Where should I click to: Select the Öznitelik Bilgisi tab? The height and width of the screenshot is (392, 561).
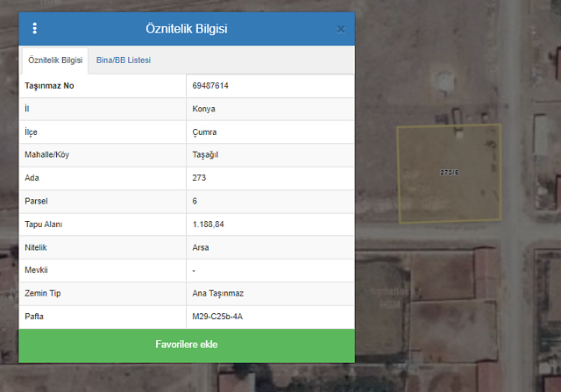pos(55,61)
